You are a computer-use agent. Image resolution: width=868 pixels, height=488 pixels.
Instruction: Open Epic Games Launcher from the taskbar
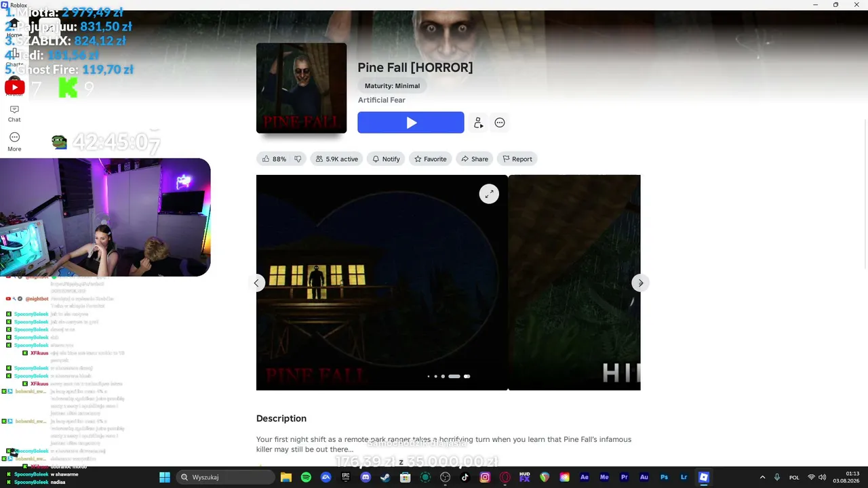(x=346, y=477)
